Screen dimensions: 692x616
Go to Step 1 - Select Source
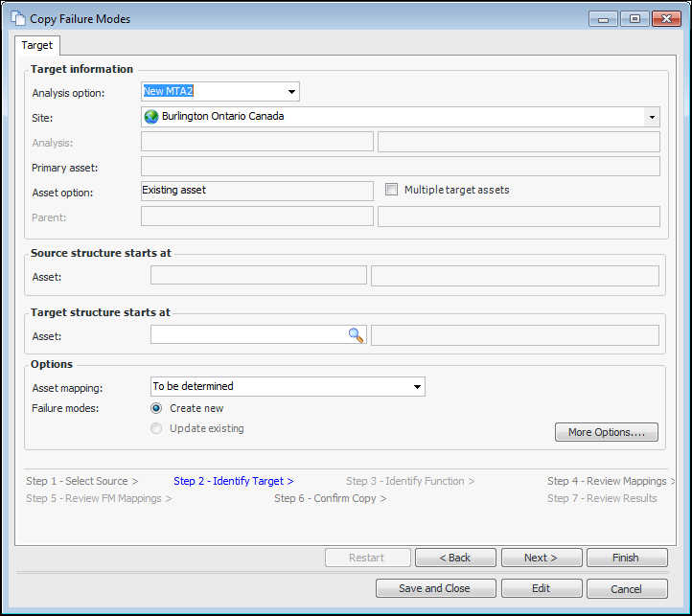[81, 481]
